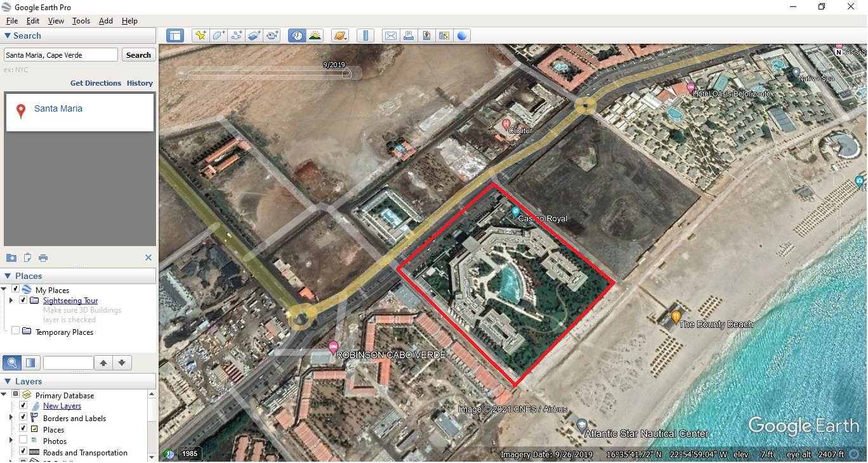Copy search results to clipboard icon
The width and height of the screenshot is (868, 463).
(x=27, y=258)
